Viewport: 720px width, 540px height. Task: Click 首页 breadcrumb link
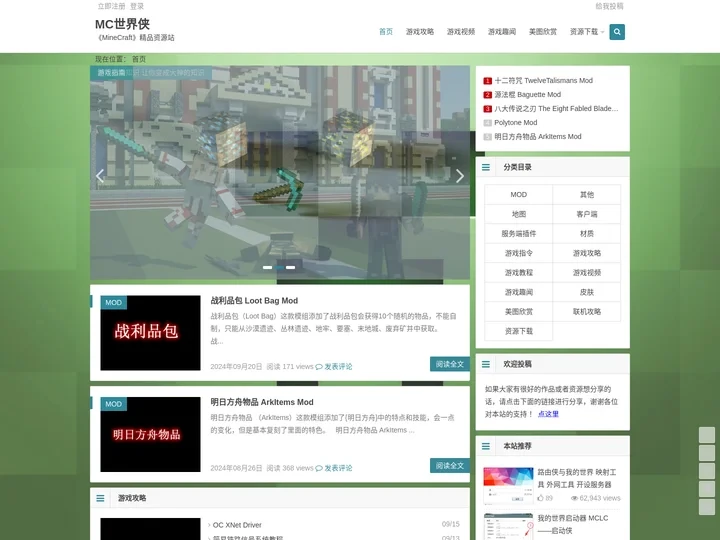(139, 59)
